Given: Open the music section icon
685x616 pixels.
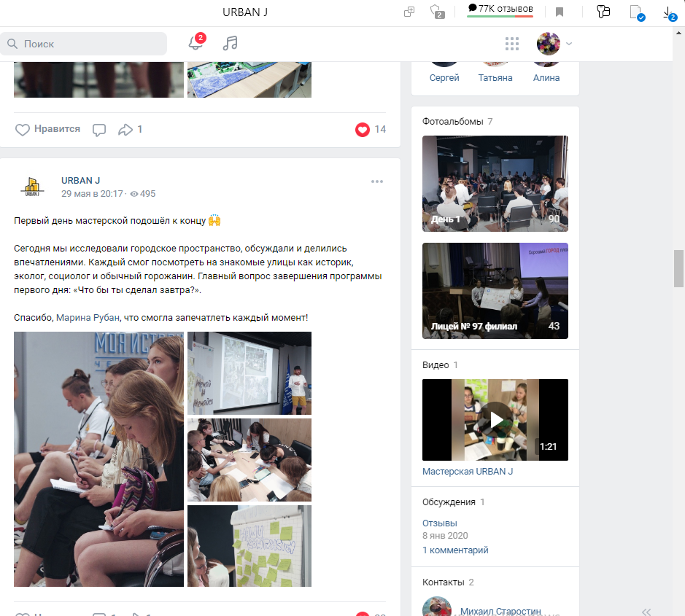Looking at the screenshot, I should (230, 43).
